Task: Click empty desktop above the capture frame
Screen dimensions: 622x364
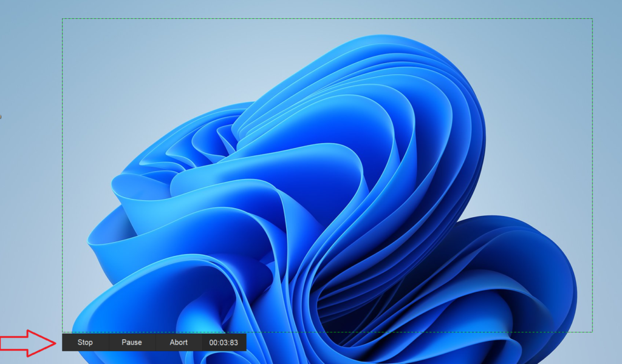Action: tap(328, 8)
